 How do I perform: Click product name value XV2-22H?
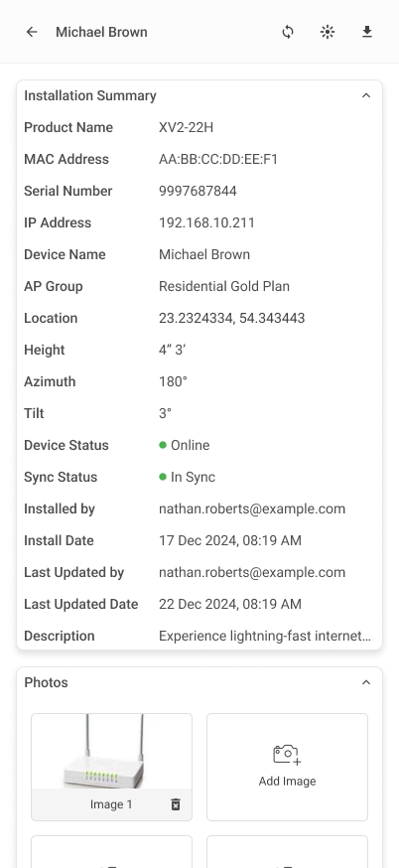point(186,127)
